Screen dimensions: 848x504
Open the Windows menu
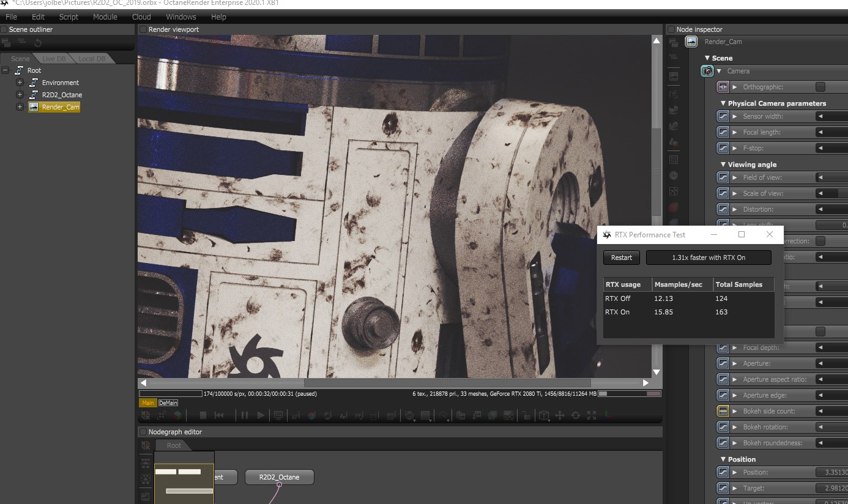pos(181,17)
